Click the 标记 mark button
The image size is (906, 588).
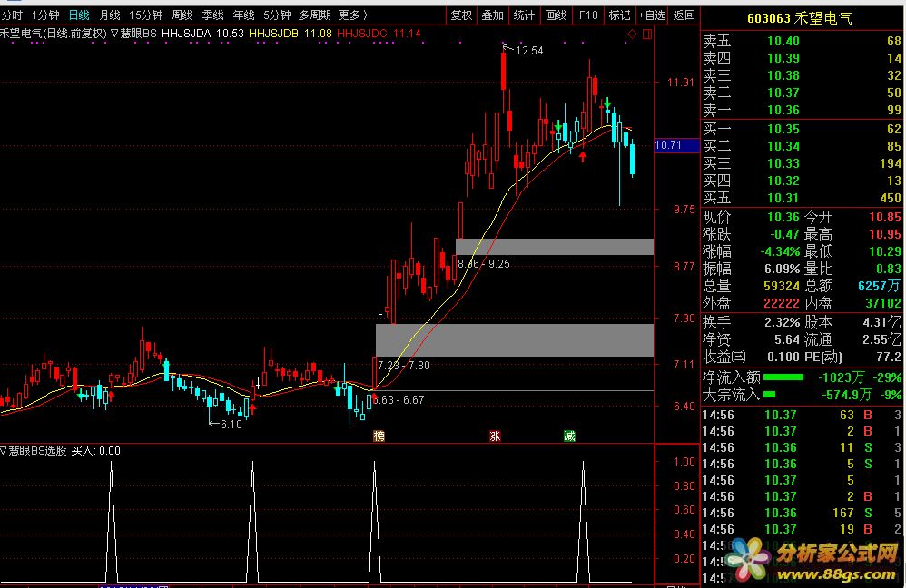[x=619, y=15]
